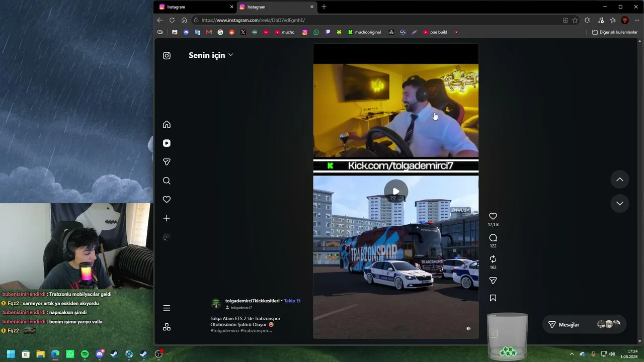
Task: Like the reel with heart icon
Action: click(x=493, y=216)
